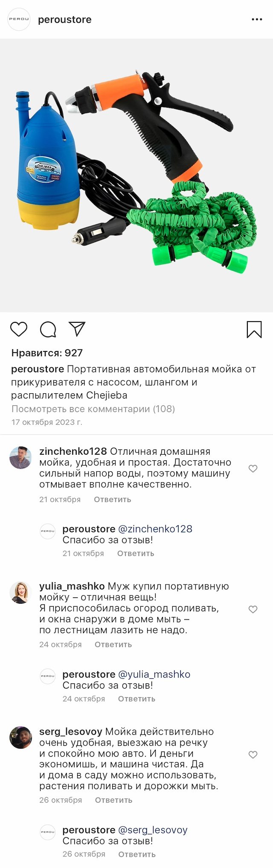This screenshot has height=868, width=273.
Task: Open serg_lesovoy's profile avatar
Action: [x=20, y=738]
